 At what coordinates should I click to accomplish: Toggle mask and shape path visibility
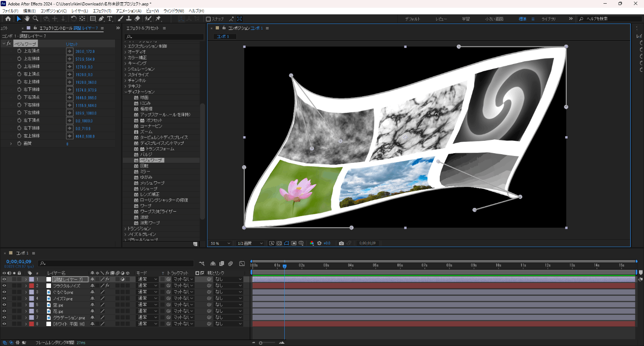tap(286, 243)
